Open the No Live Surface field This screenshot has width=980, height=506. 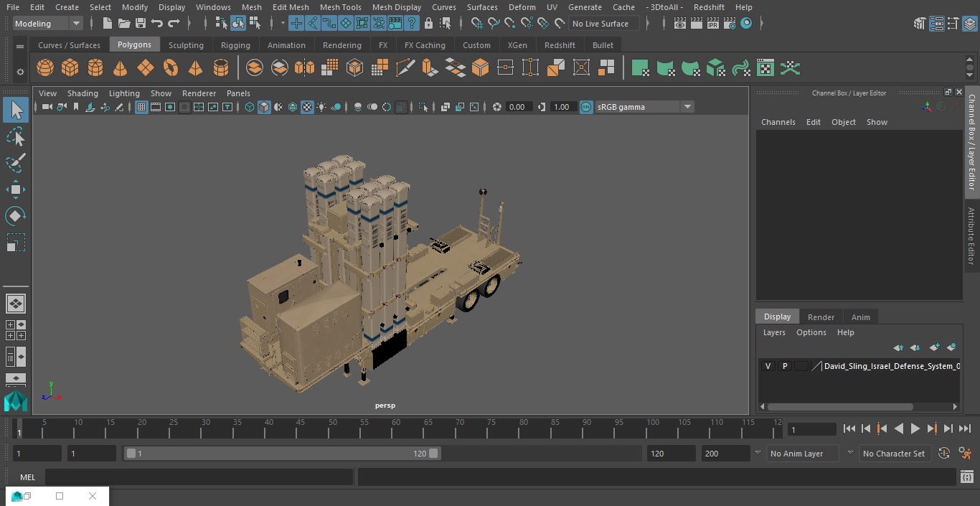(604, 24)
